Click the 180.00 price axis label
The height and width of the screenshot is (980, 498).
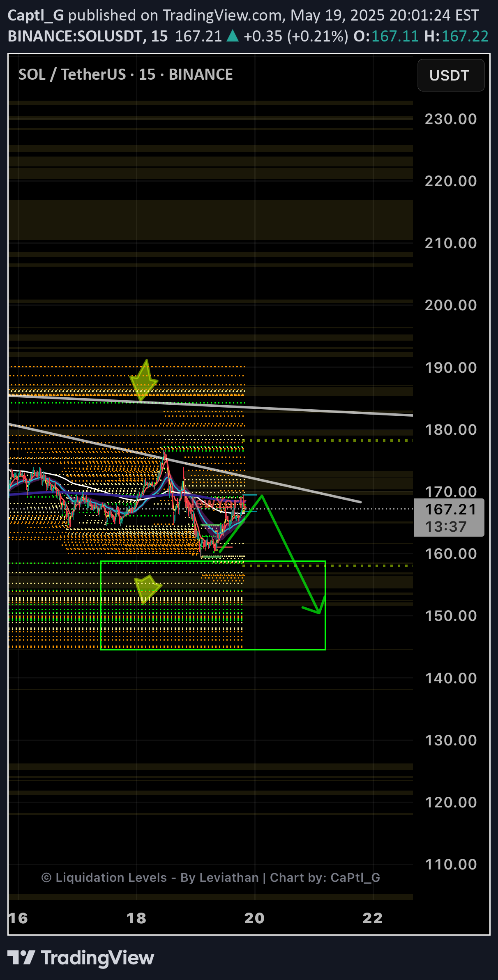451,430
